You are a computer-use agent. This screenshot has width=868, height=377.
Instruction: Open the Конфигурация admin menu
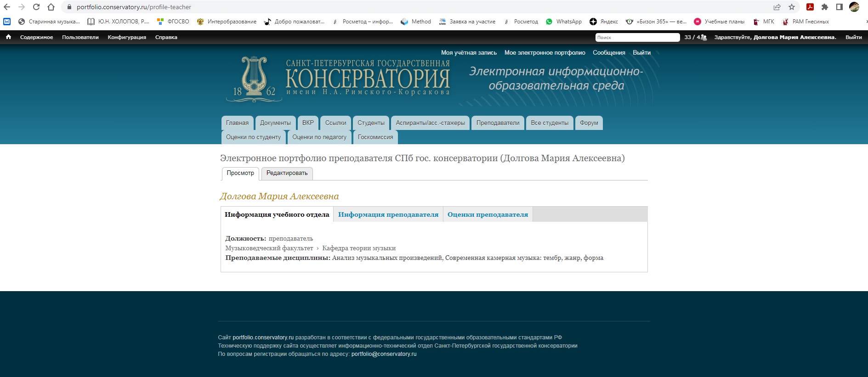(x=127, y=37)
